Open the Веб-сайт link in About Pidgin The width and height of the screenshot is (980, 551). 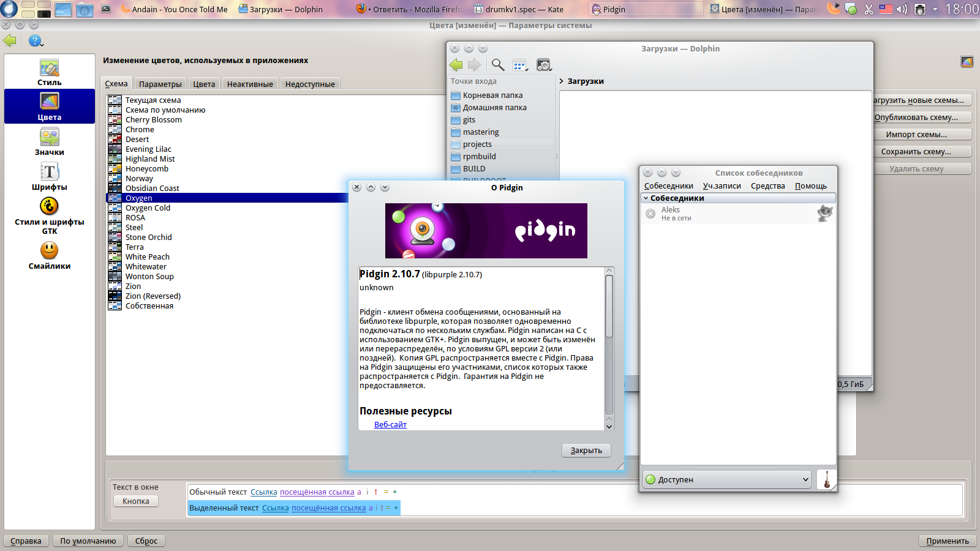click(x=390, y=424)
